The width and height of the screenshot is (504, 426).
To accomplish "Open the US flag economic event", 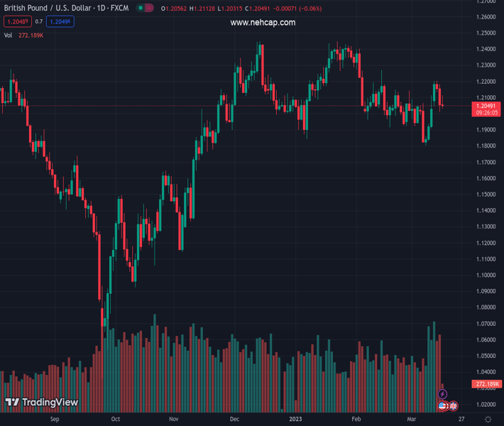I will pyautogui.click(x=443, y=406).
